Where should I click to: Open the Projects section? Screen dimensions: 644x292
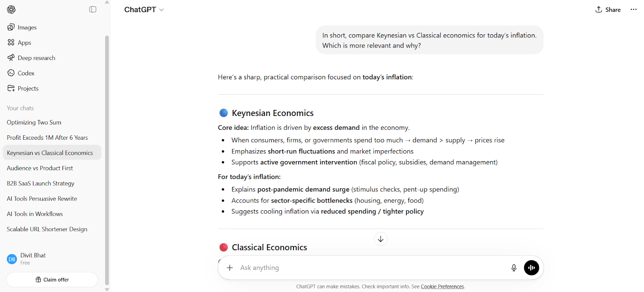point(28,88)
